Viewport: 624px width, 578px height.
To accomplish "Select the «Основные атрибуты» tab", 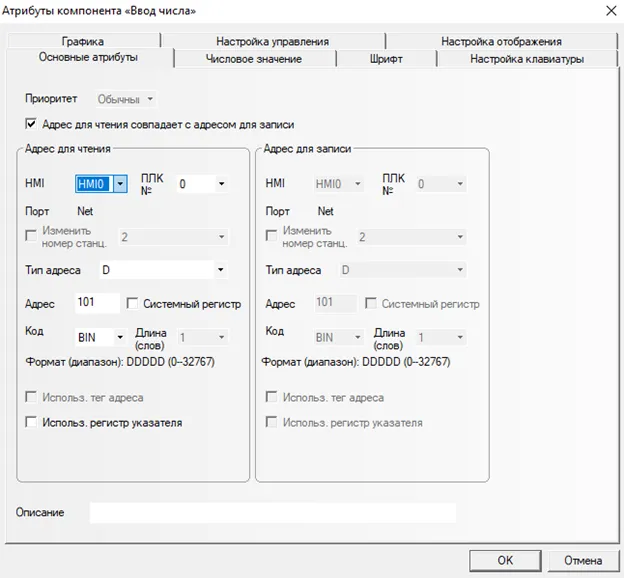I will [x=88, y=58].
